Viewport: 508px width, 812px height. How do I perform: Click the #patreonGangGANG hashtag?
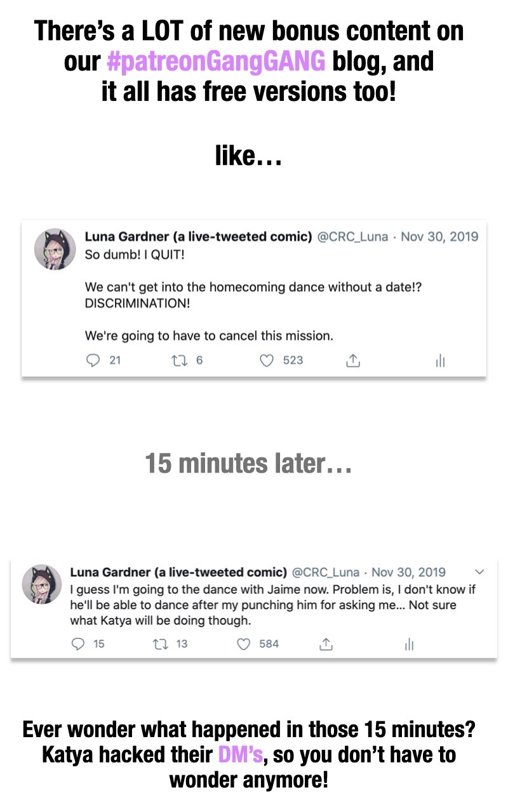tap(217, 62)
